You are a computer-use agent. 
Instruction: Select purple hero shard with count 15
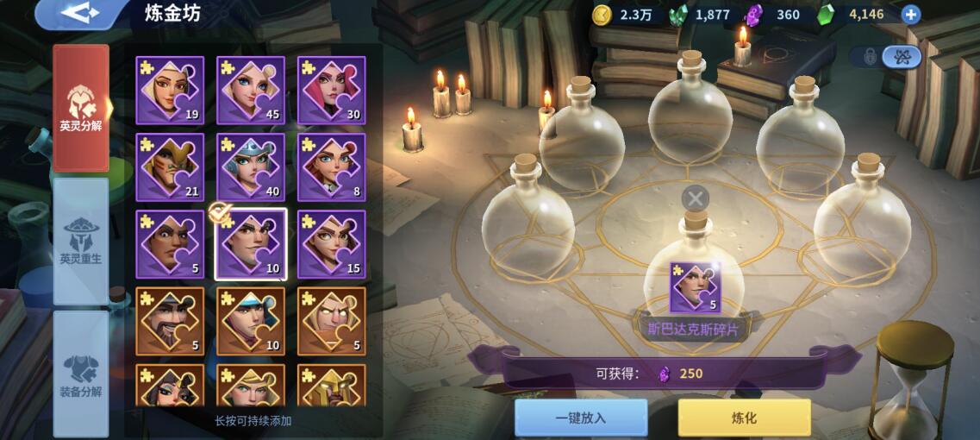click(331, 244)
